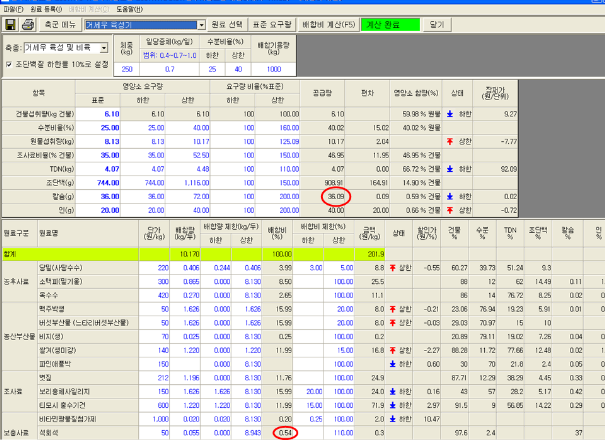Click the 축군 메뉴 button
The image size is (605, 444).
click(60, 25)
